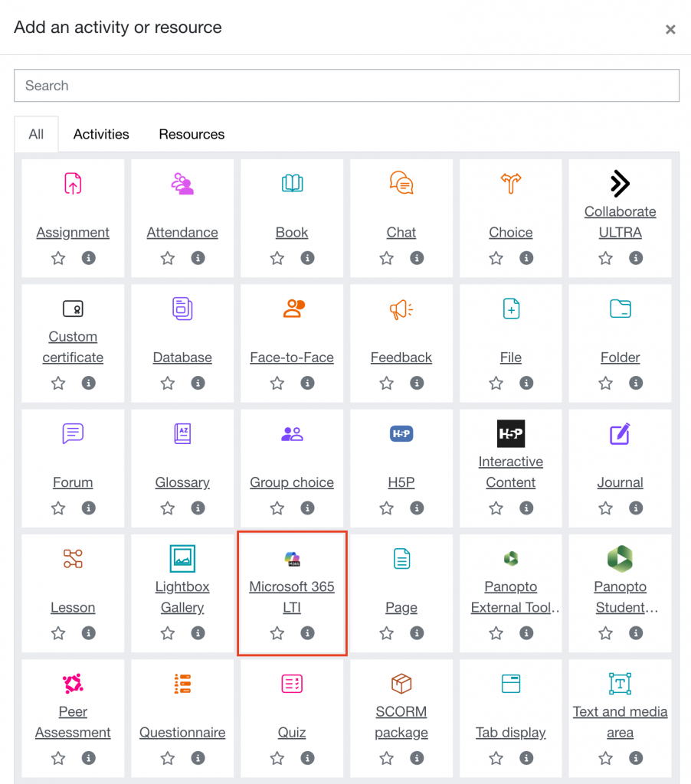Choose the H5P activity icon
This screenshot has width=691, height=784.
pyautogui.click(x=401, y=434)
